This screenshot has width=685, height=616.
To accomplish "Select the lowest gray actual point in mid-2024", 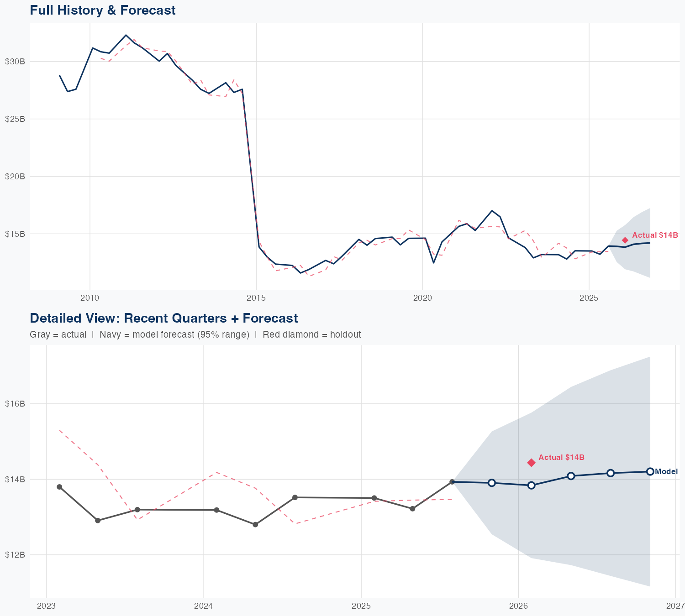I will click(x=255, y=525).
